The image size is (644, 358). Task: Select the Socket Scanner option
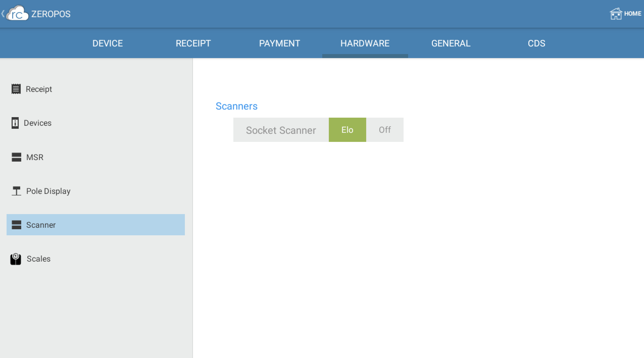point(281,130)
